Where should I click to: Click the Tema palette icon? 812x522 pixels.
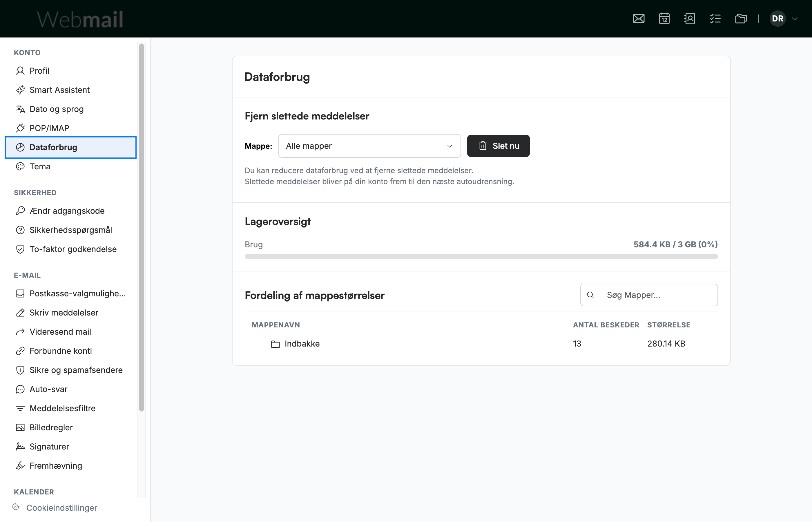[x=20, y=166]
